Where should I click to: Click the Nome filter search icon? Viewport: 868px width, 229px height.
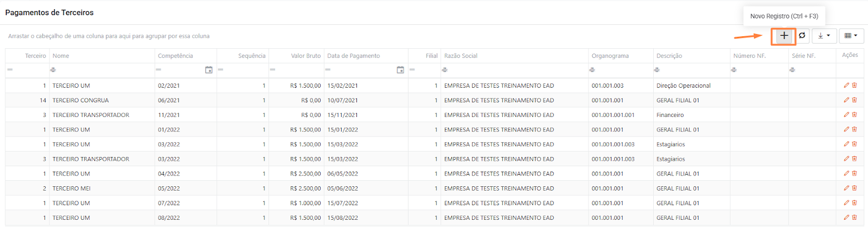click(53, 70)
